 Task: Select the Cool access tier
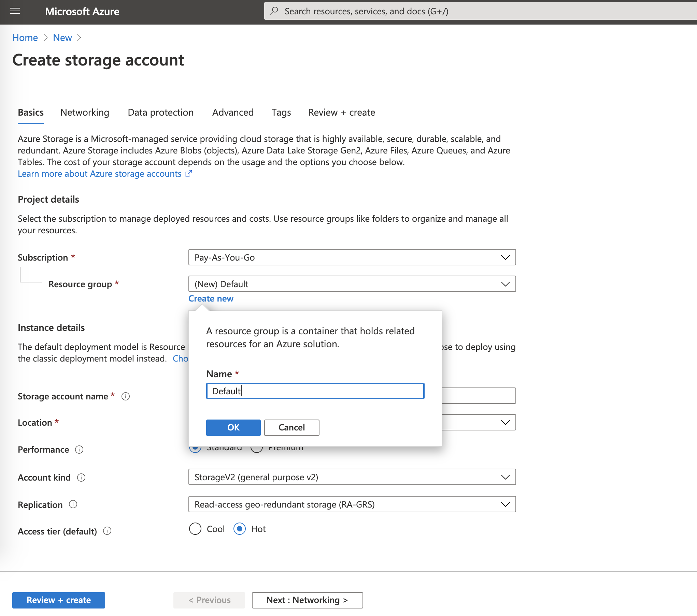[x=195, y=529]
